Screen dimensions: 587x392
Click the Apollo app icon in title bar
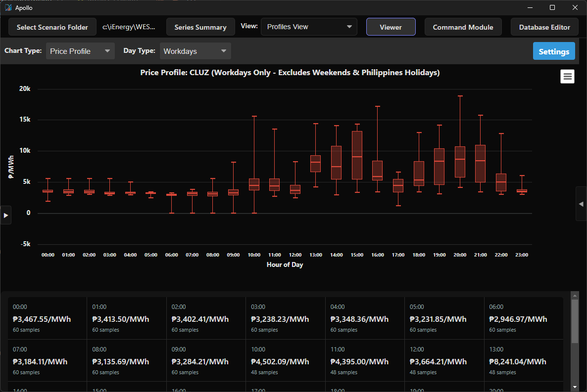click(8, 7)
